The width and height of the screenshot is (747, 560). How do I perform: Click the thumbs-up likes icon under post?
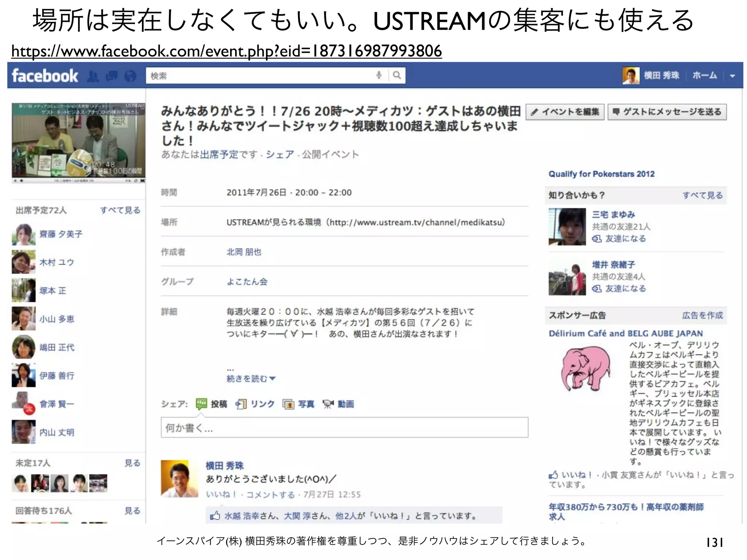point(215,516)
